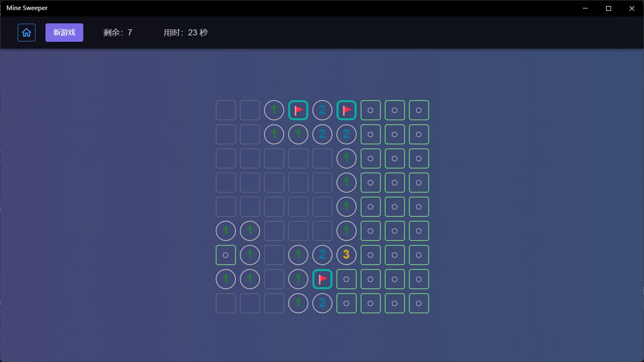Screen dimensions: 644x362
Task: Click the Mine Sweeper title text
Action: (27, 8)
